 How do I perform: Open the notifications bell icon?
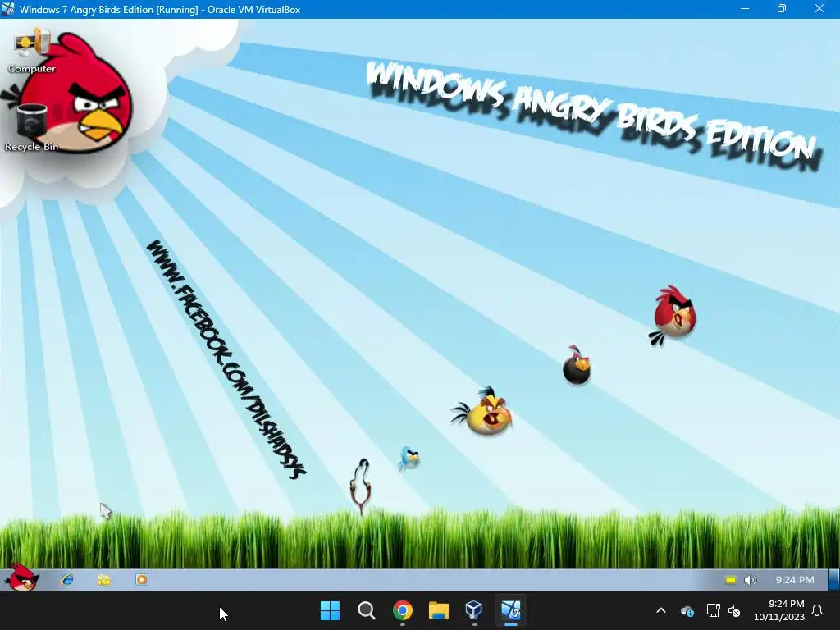click(x=817, y=610)
